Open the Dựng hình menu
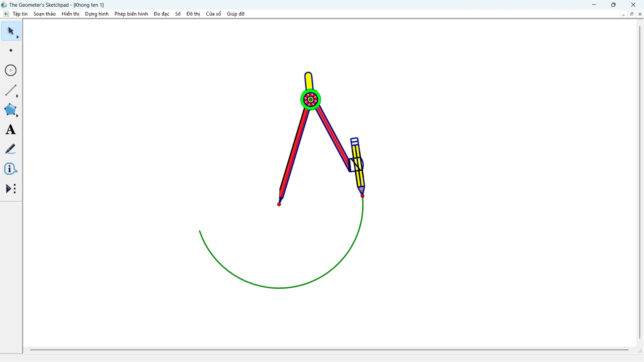The image size is (644, 362). pos(97,14)
